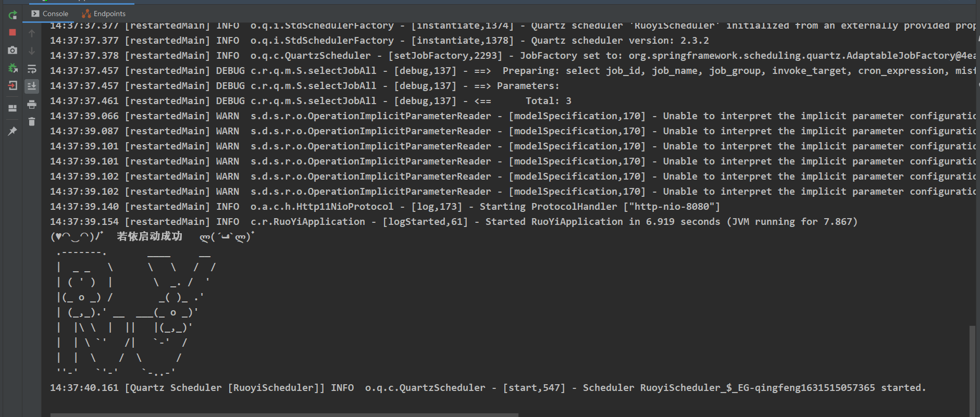
Task: Open the restore layout icon
Action: (13, 108)
